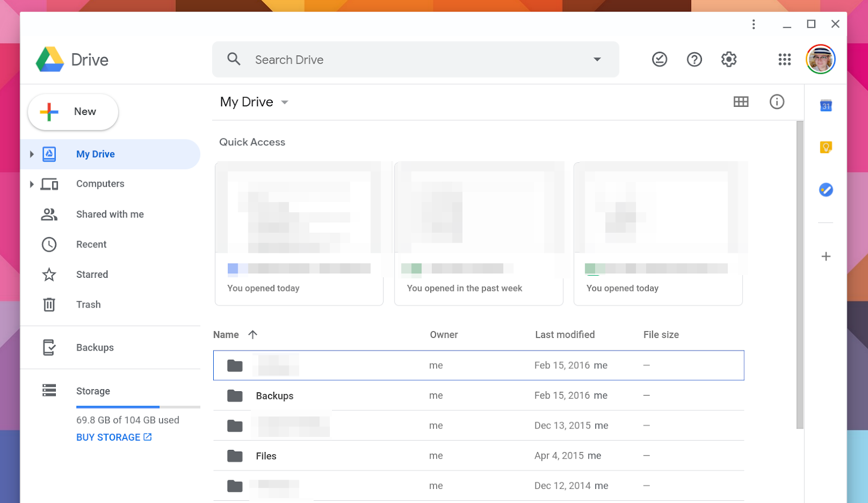The width and height of the screenshot is (868, 503).
Task: Toggle the details info panel
Action: point(777,101)
